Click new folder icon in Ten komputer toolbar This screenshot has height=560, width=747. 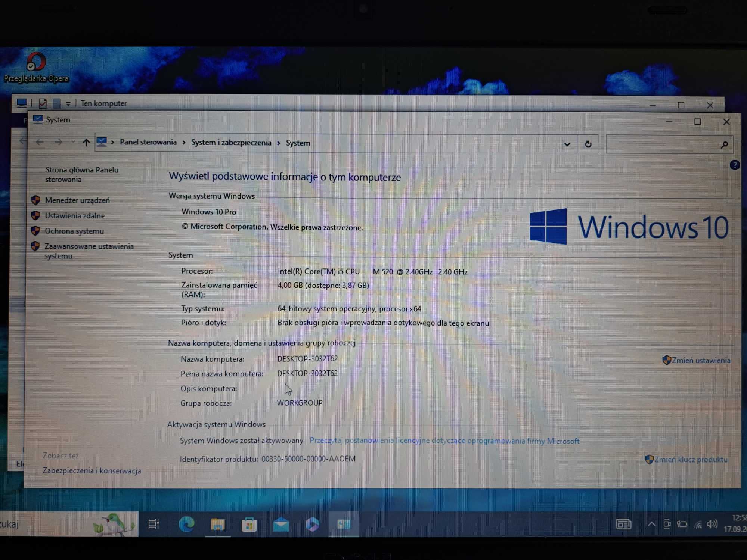point(56,103)
